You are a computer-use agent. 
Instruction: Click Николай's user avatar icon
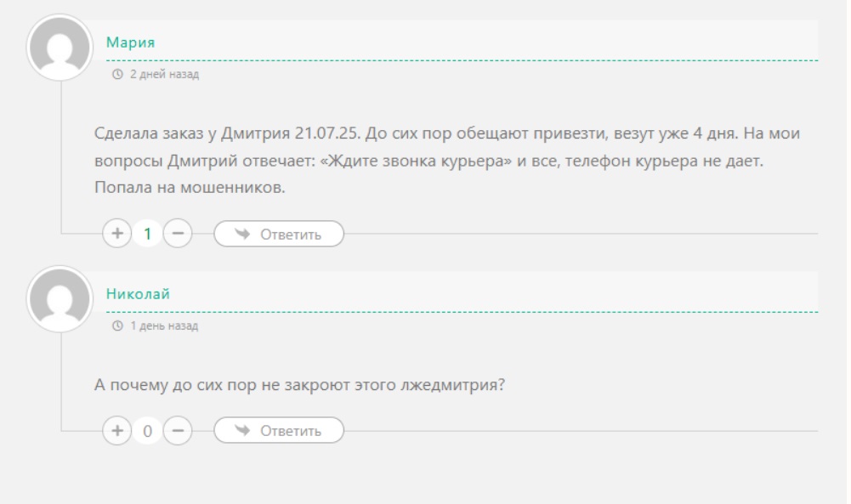point(60,299)
